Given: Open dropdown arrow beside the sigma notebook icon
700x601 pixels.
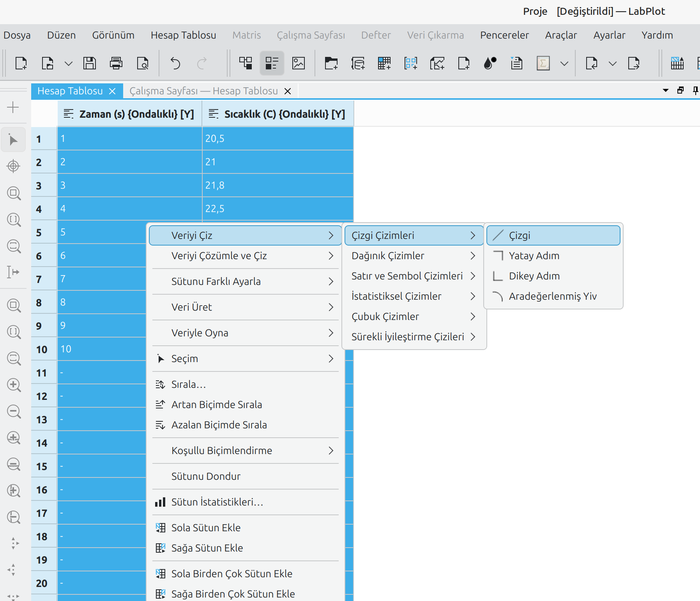Looking at the screenshot, I should point(564,63).
